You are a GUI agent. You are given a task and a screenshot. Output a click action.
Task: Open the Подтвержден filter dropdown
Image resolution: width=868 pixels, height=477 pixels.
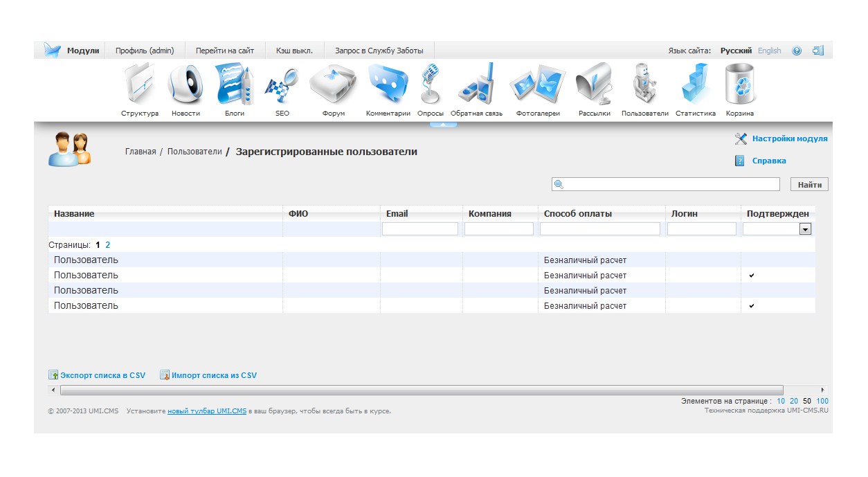[805, 228]
